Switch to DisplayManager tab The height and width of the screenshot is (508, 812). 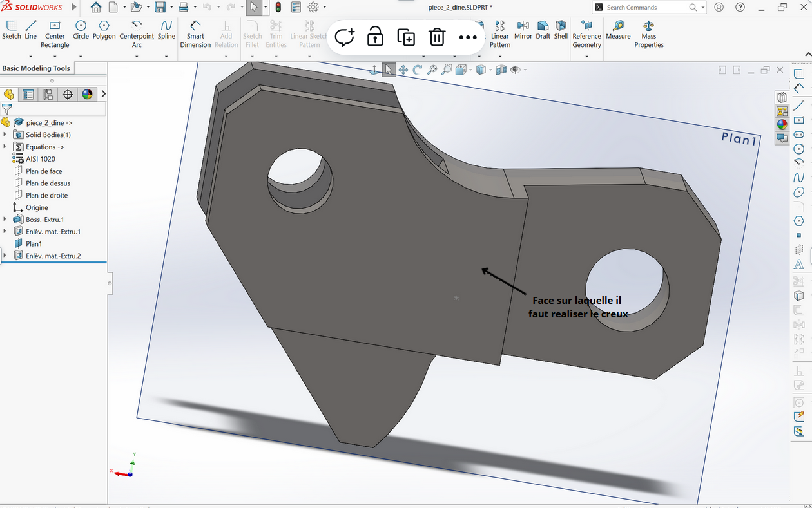(x=88, y=95)
